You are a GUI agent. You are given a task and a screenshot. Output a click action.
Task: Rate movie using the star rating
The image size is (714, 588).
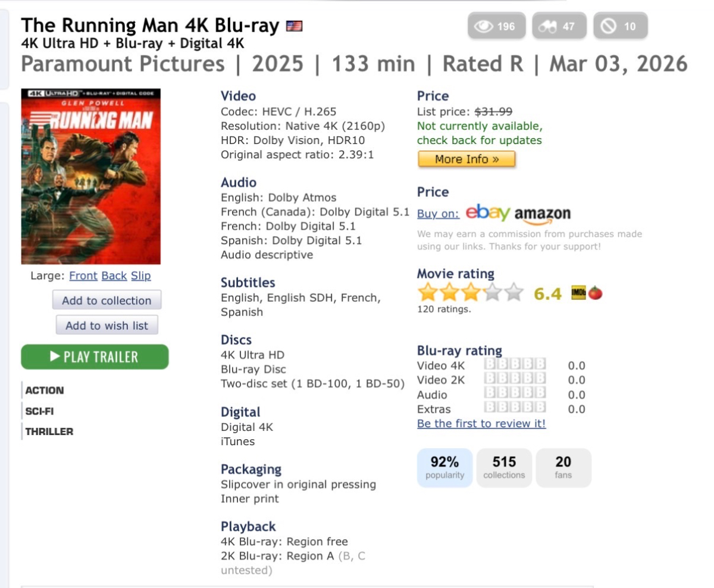(x=470, y=293)
